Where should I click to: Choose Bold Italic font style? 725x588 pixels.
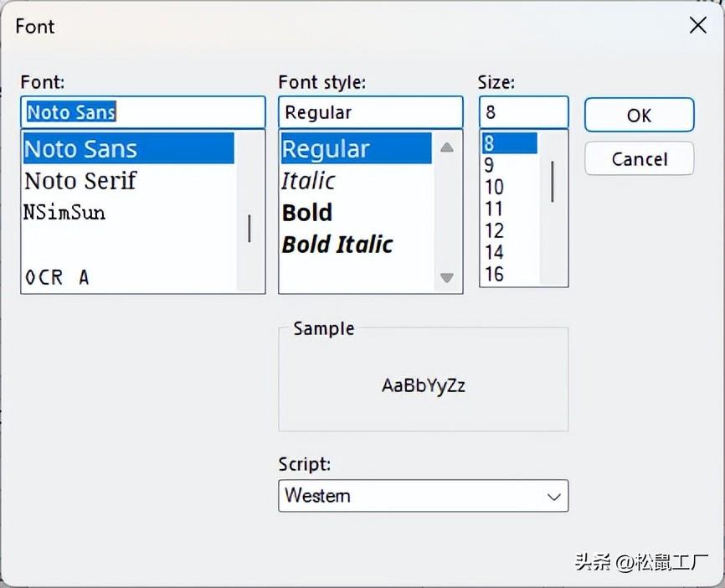click(x=337, y=244)
